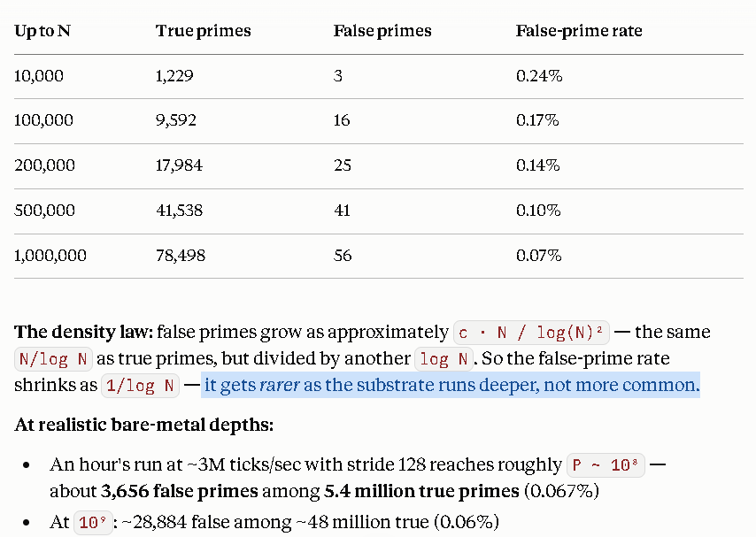Click the 'False primes' column header

tap(382, 31)
